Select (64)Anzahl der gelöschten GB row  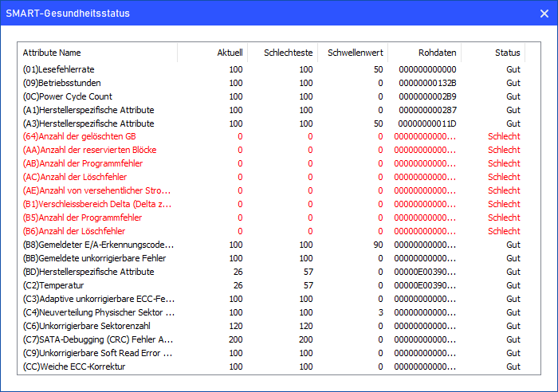272,136
